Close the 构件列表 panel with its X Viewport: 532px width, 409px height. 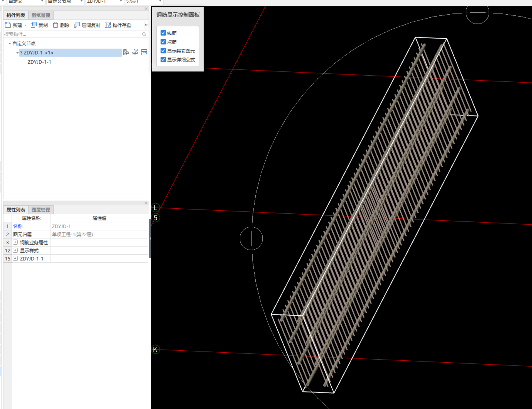(146, 8)
